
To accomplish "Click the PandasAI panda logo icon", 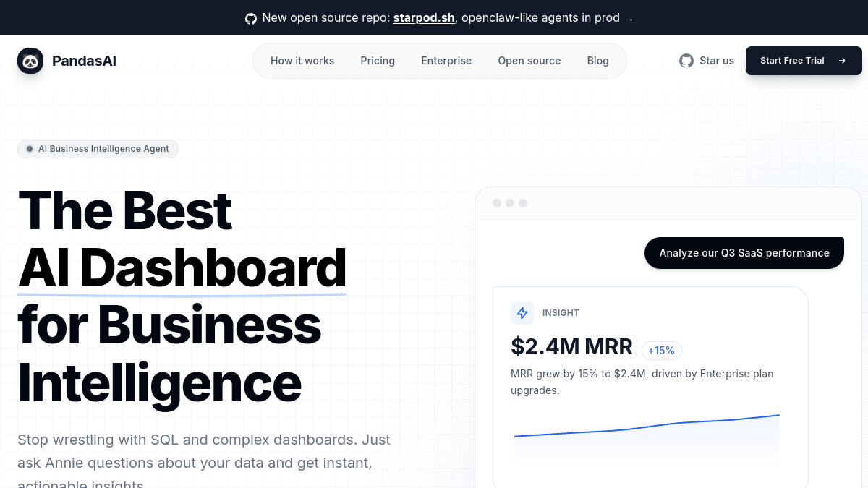I will pos(30,61).
